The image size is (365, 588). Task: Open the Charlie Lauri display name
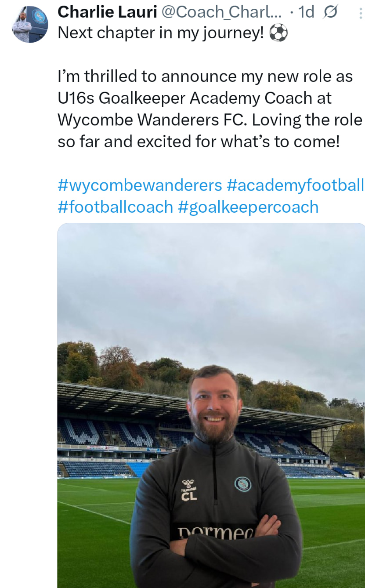[x=107, y=12]
